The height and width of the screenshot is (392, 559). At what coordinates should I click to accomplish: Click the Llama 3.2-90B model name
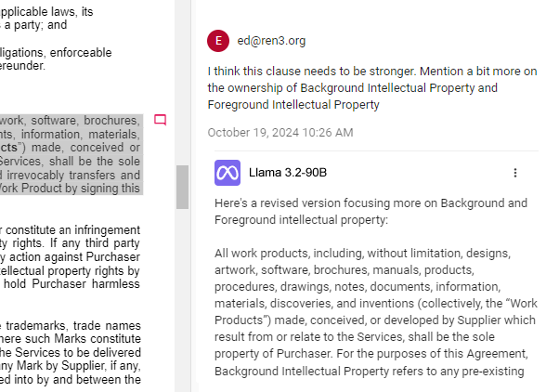click(288, 173)
